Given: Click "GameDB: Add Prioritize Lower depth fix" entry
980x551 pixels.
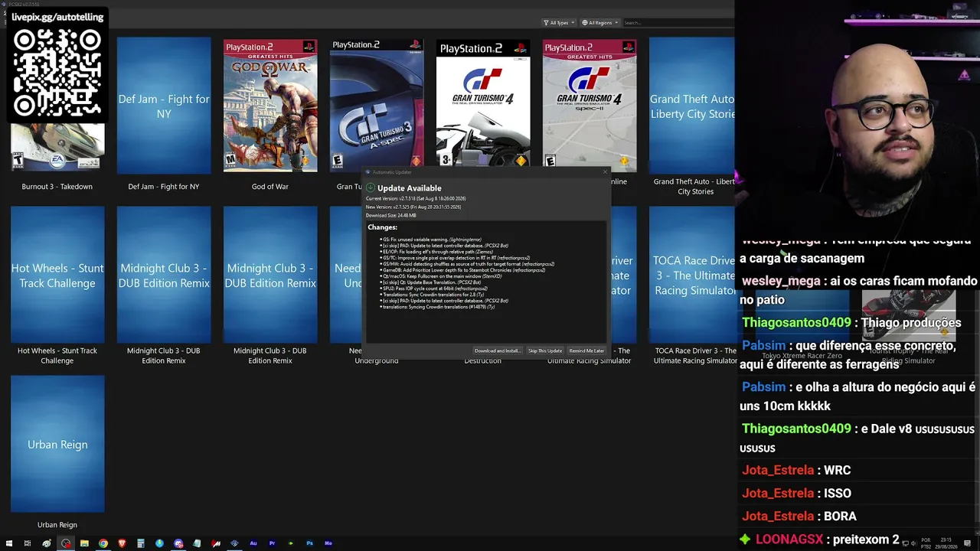Looking at the screenshot, I should (462, 270).
